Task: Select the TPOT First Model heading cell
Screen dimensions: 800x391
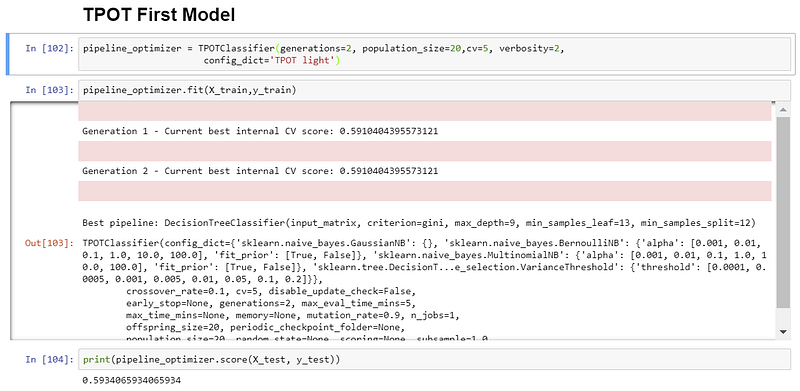Action: [159, 15]
